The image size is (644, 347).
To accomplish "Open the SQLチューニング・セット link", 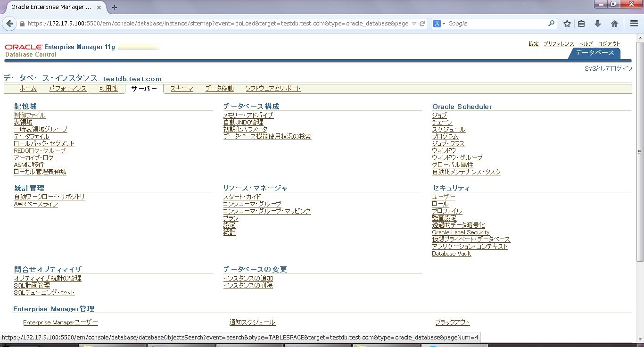I will tap(44, 292).
